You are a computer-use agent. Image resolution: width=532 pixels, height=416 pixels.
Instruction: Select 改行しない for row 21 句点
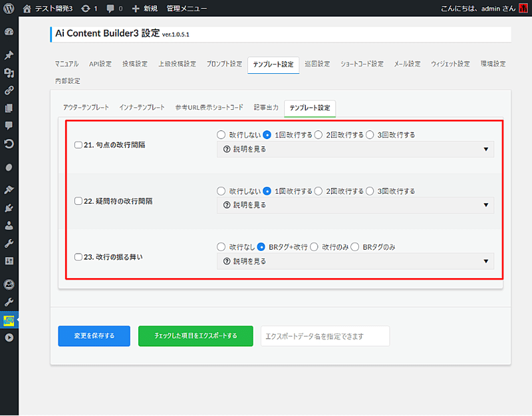pos(221,135)
